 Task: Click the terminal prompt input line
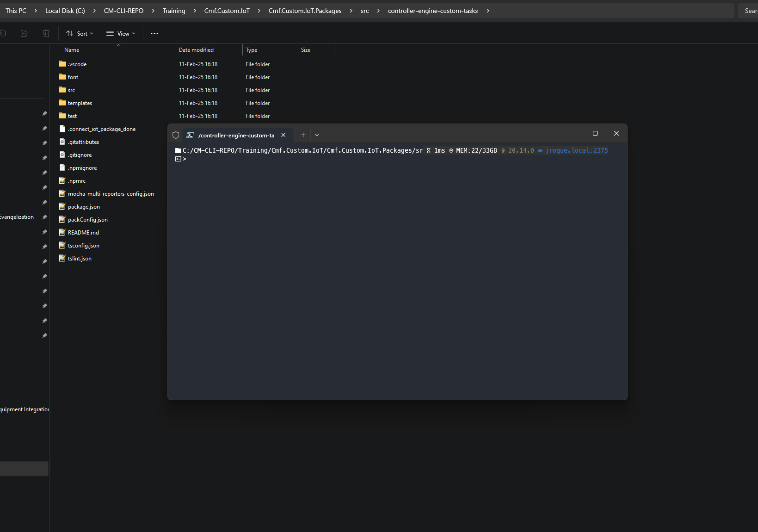point(398,159)
